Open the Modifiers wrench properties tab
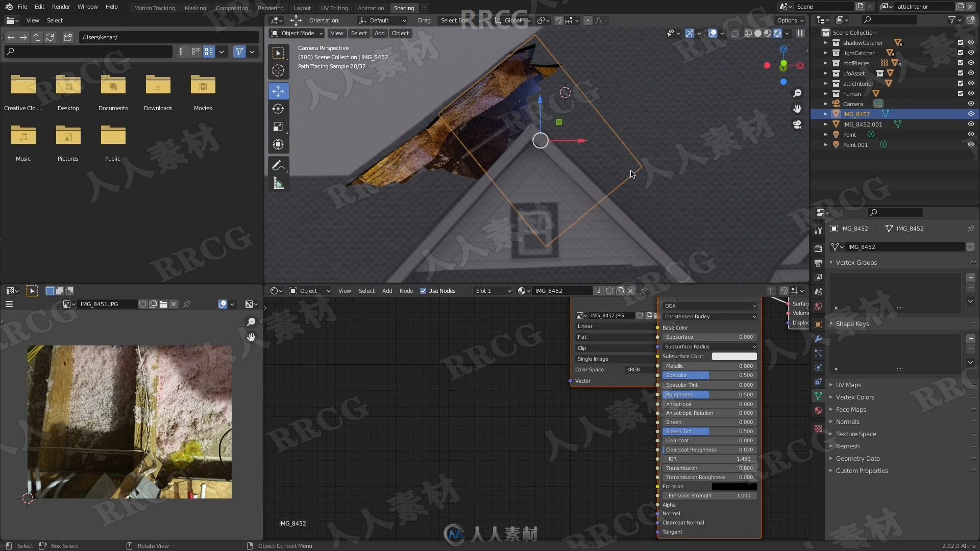The image size is (980, 551). (818, 339)
